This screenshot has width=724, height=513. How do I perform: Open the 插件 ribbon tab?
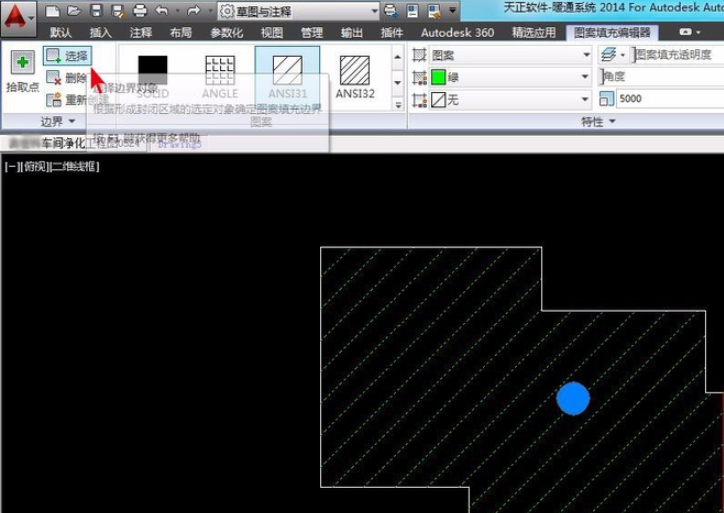(x=392, y=32)
